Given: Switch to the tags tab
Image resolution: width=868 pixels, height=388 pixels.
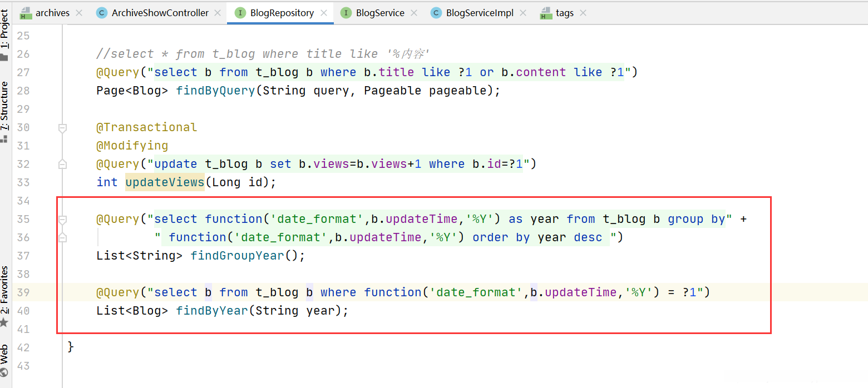Looking at the screenshot, I should tap(564, 13).
